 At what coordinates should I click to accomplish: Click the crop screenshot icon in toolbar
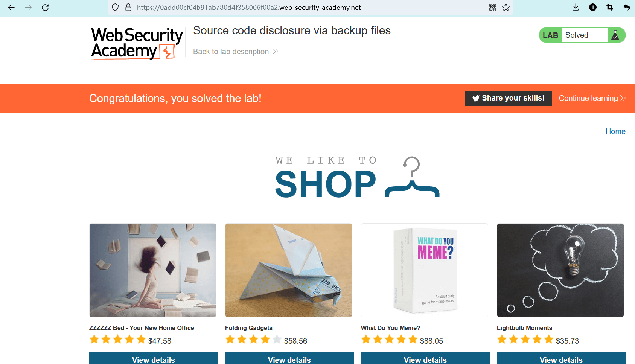tap(610, 8)
